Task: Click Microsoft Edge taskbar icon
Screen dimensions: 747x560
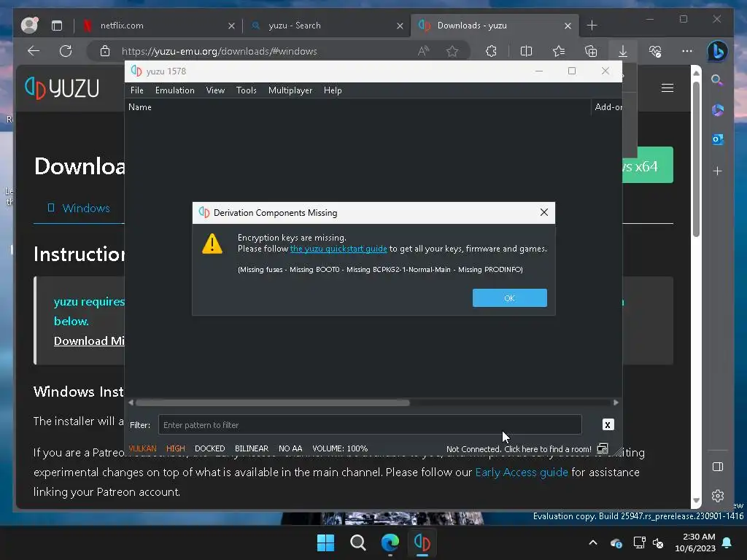Action: click(390, 542)
